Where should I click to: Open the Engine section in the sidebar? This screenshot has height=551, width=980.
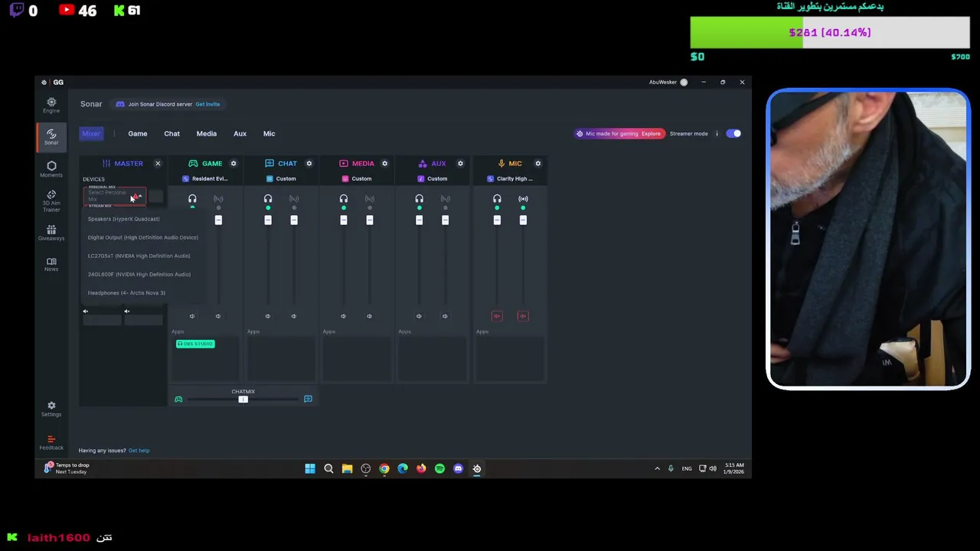pos(51,105)
